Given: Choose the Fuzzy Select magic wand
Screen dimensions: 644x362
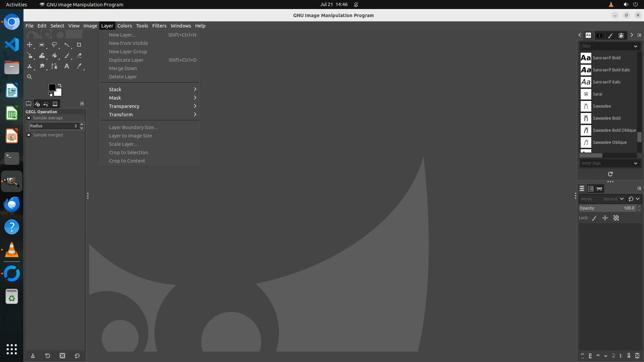Looking at the screenshot, I should pos(67,45).
